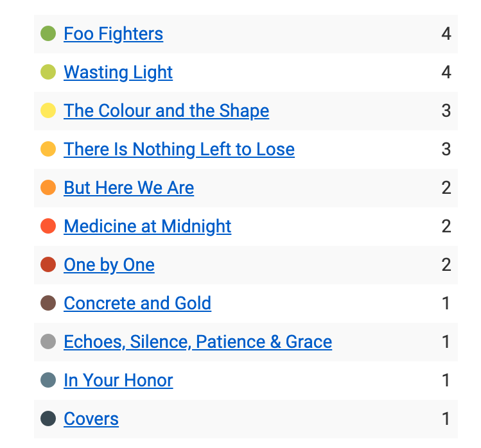The width and height of the screenshot is (481, 448).
Task: Open The Colour and the Shape link
Action: click(166, 111)
